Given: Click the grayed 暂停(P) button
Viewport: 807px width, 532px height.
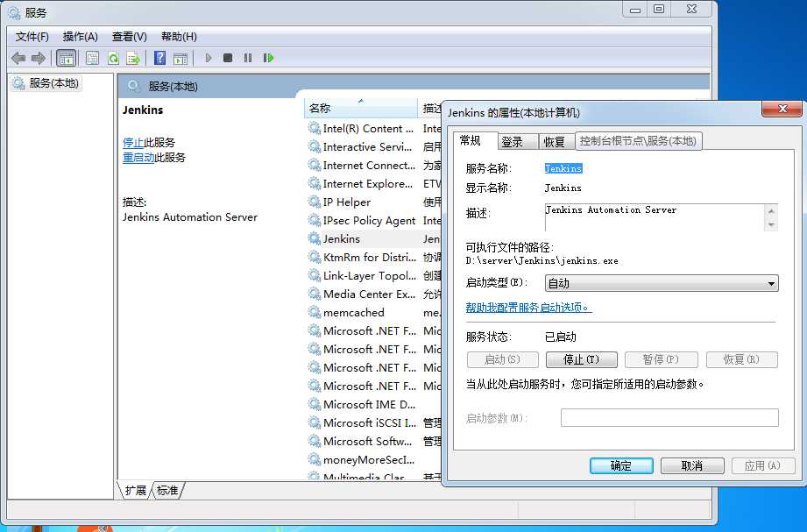Looking at the screenshot, I should click(x=662, y=359).
